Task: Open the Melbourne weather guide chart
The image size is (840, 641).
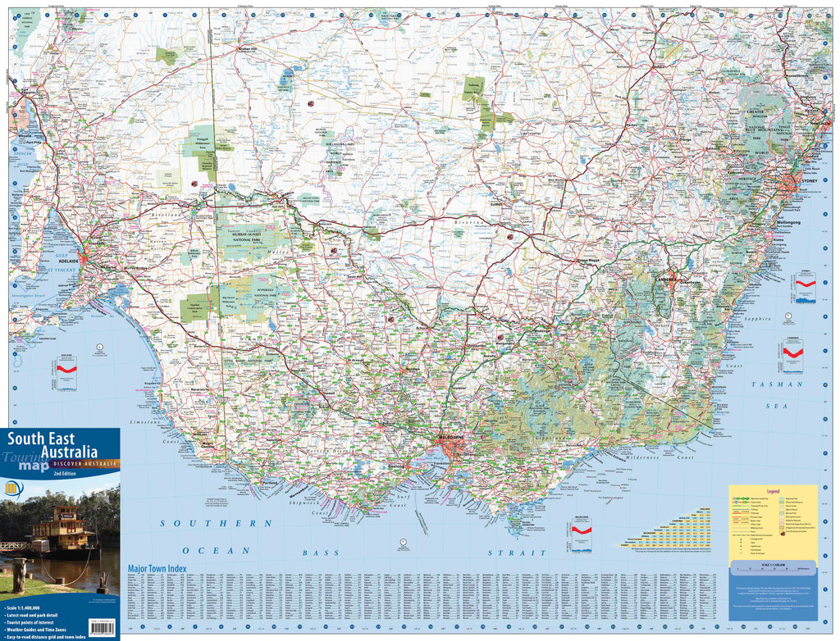Action: coord(582,533)
